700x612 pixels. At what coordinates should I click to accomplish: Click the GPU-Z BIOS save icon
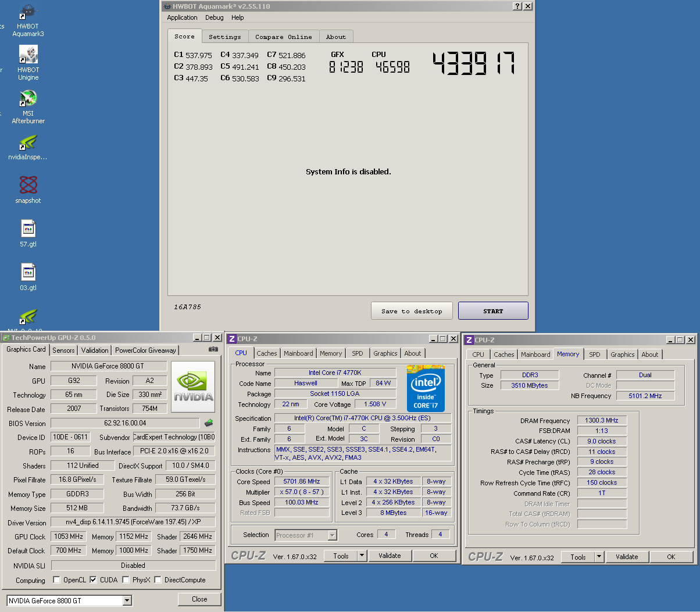click(x=209, y=423)
